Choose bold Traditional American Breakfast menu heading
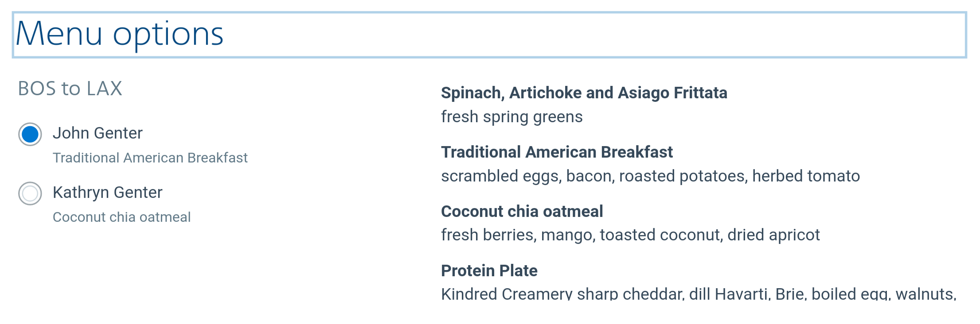 pos(557,152)
